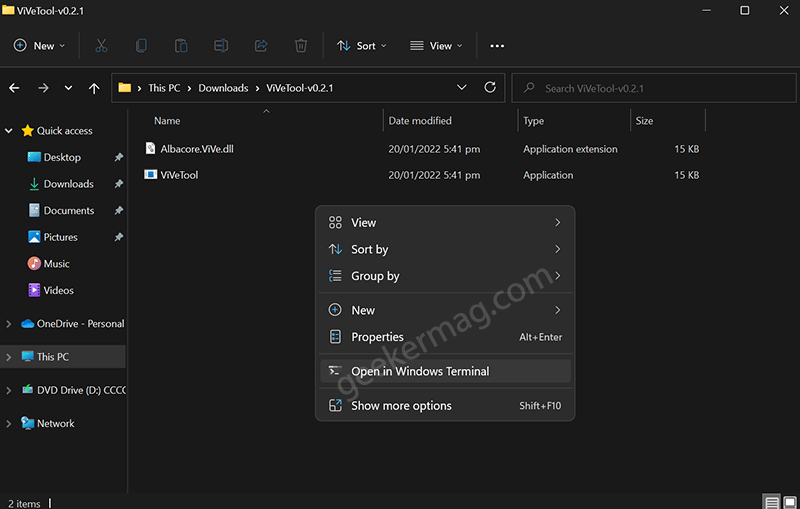Screen dimensions: 800x509
Task: Expand the This PC node
Action: click(x=9, y=357)
